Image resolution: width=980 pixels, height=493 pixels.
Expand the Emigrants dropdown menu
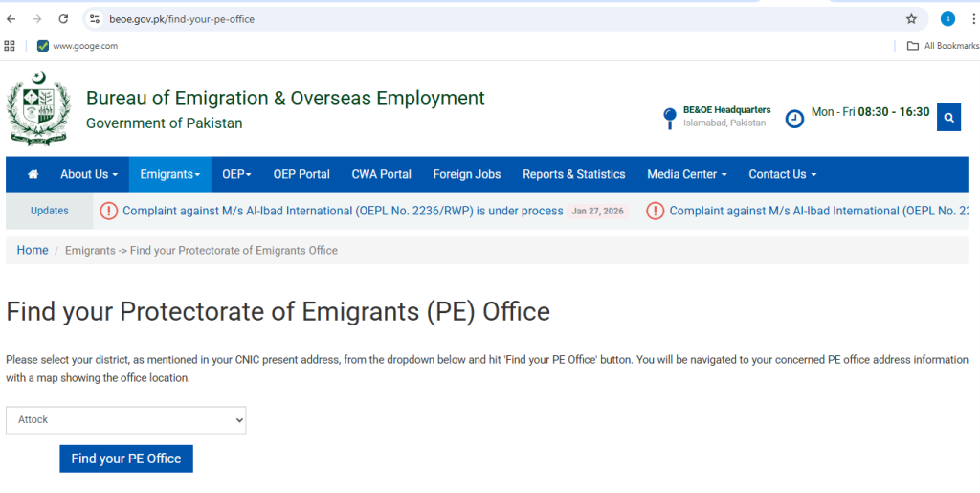[x=169, y=174]
